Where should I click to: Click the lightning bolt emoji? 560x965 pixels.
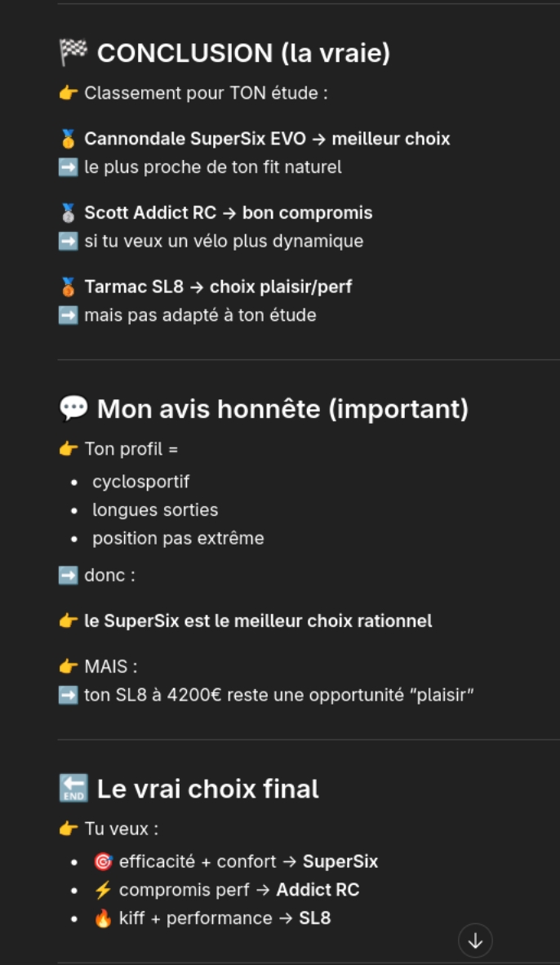[x=103, y=890]
